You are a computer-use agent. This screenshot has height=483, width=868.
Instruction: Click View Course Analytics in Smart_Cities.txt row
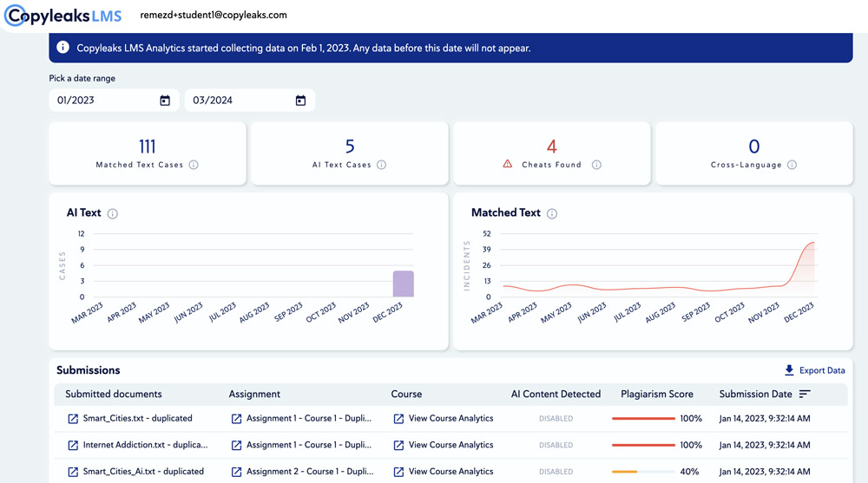[450, 418]
